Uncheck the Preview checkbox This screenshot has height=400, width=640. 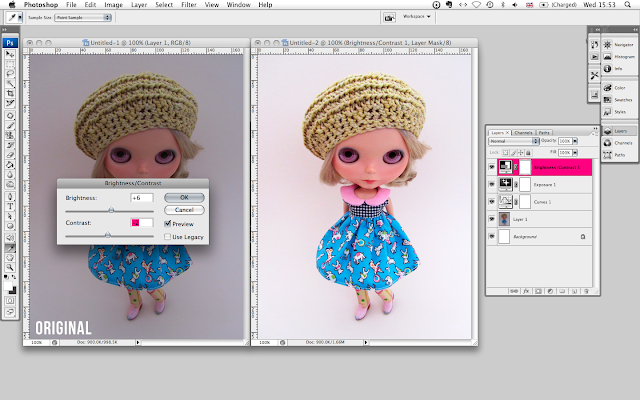click(x=166, y=224)
